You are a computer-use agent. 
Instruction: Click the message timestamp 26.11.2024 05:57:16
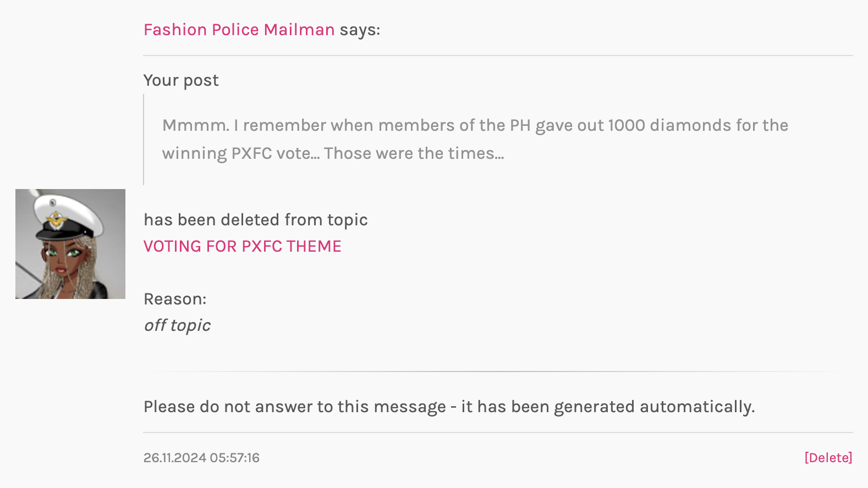(201, 458)
